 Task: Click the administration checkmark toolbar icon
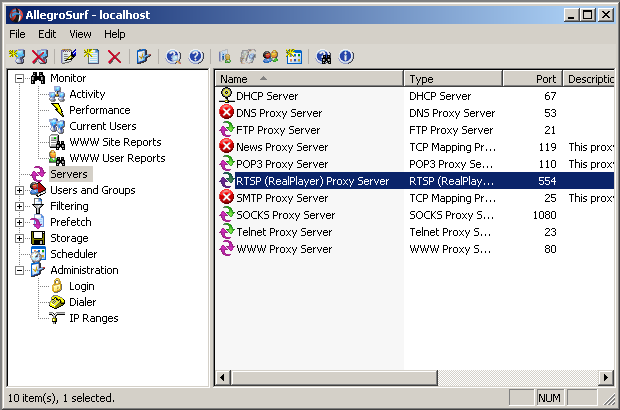point(144,57)
